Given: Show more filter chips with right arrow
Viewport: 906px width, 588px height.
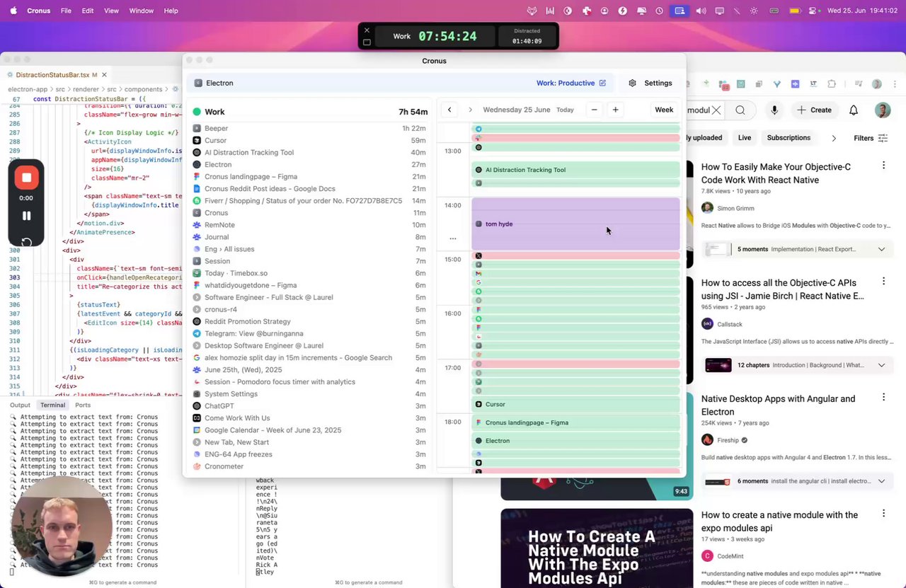Looking at the screenshot, I should (834, 138).
